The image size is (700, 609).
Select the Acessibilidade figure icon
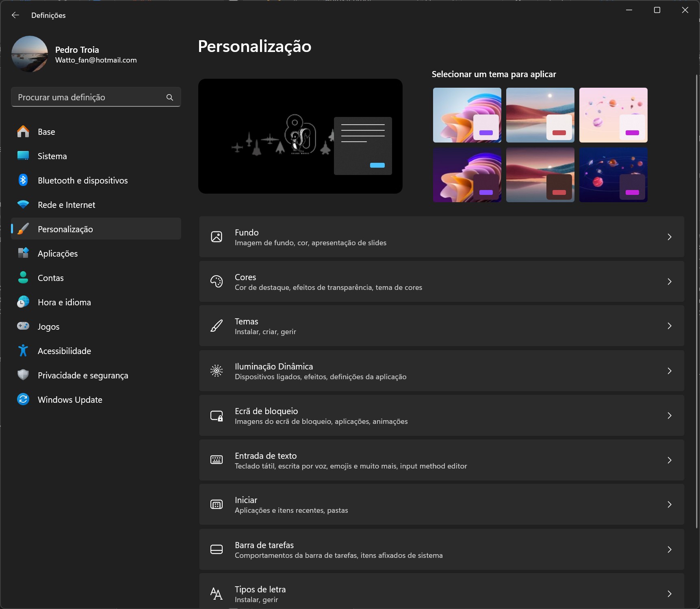(x=23, y=351)
